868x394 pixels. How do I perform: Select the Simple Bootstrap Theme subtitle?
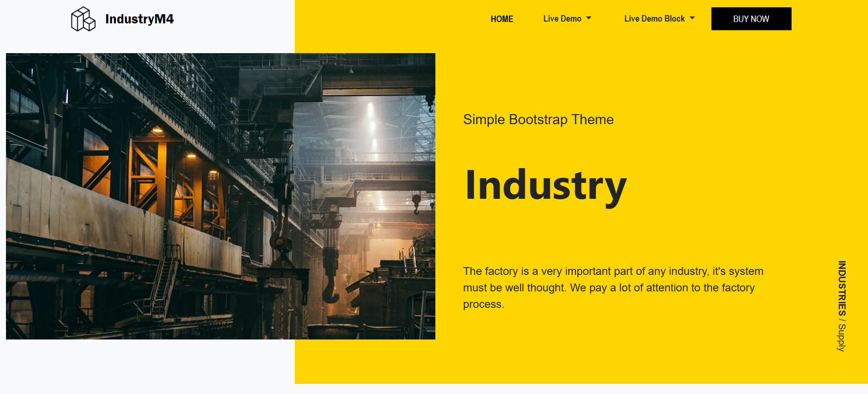[538, 120]
